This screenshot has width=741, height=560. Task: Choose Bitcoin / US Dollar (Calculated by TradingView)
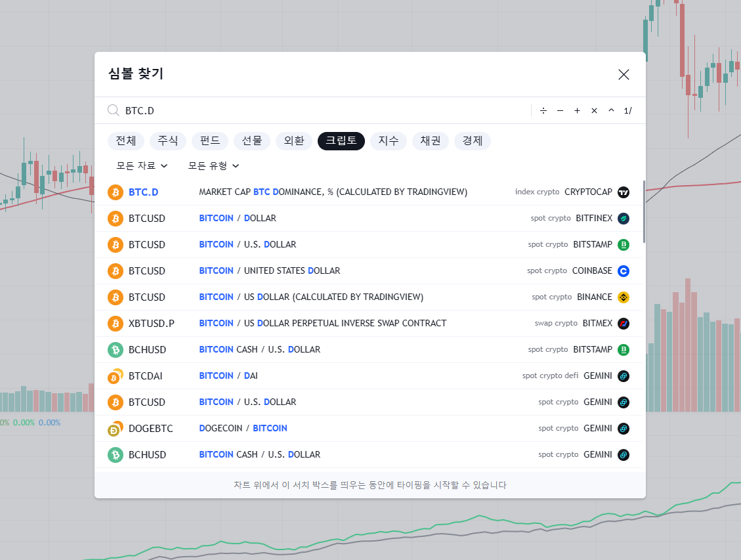311,297
